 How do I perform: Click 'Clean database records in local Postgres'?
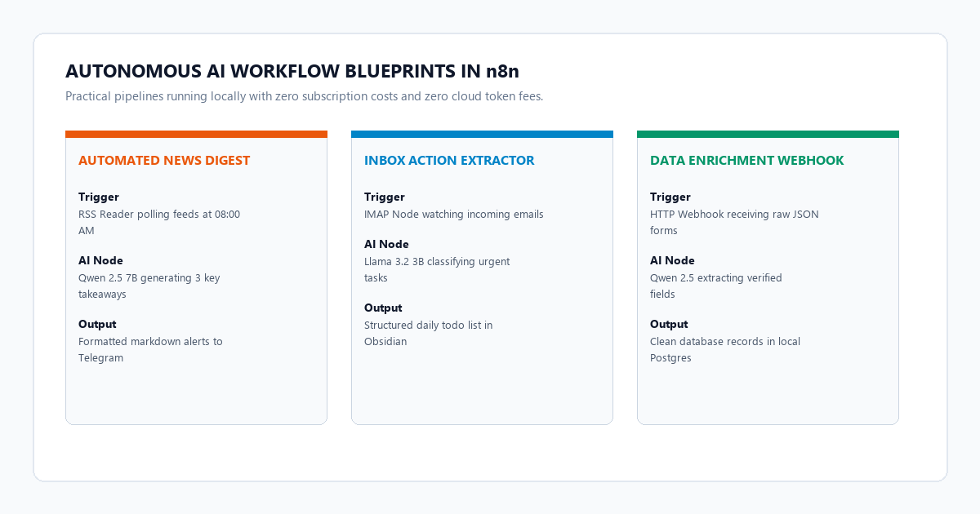pos(725,350)
